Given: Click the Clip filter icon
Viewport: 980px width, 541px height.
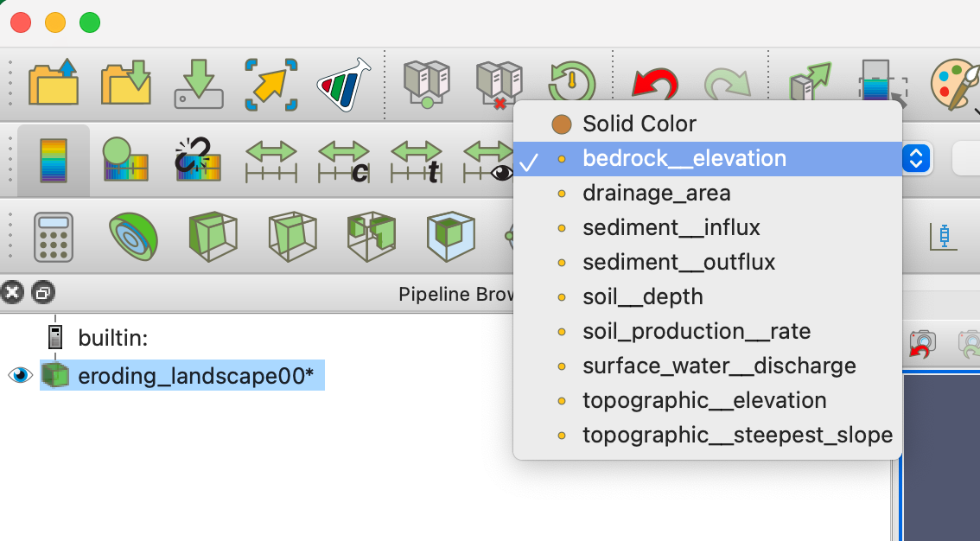Looking at the screenshot, I should point(213,237).
